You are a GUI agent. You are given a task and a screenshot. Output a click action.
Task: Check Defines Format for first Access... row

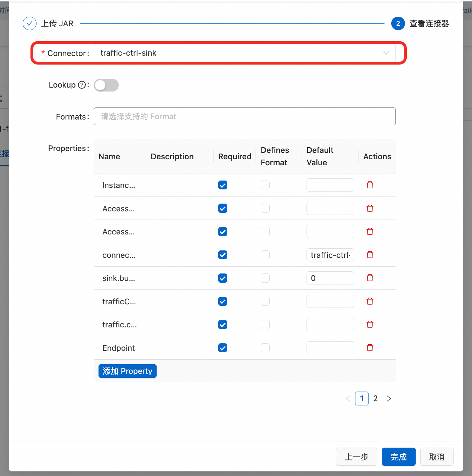pyautogui.click(x=265, y=208)
